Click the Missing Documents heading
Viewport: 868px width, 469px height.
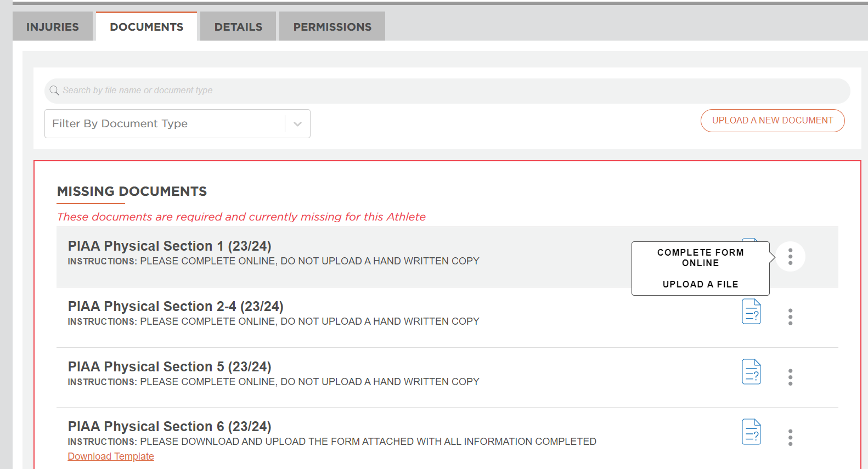[x=132, y=191]
